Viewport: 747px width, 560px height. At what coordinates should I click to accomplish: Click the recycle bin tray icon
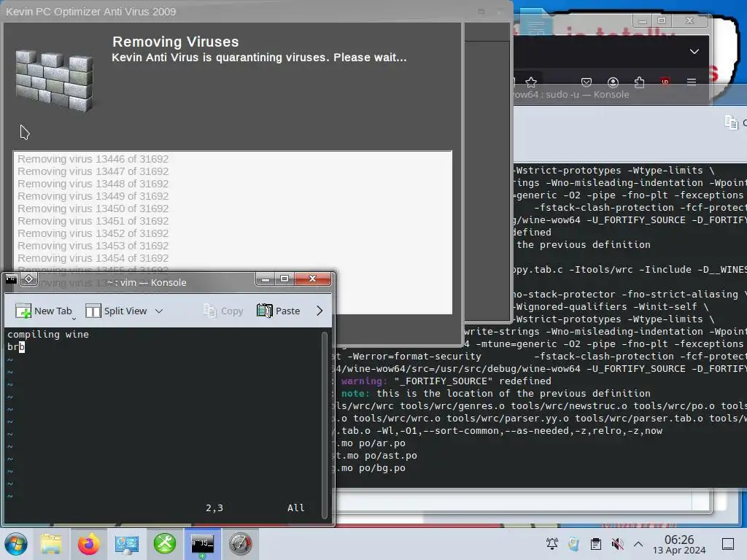573,544
